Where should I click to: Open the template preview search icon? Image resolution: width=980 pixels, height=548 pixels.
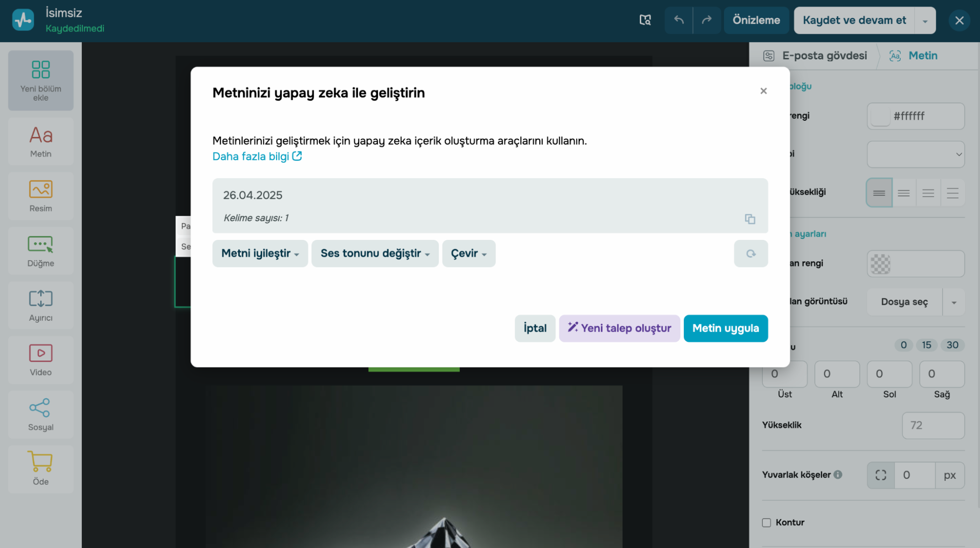pos(645,20)
